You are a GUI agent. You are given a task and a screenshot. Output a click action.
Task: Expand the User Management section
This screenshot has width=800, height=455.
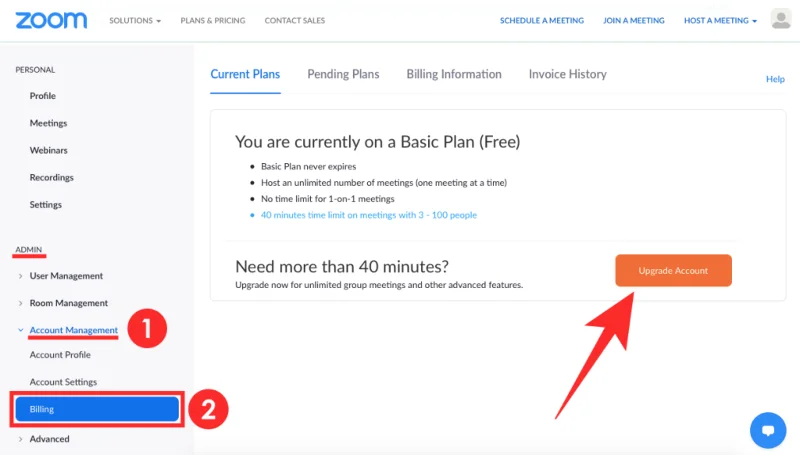[66, 276]
